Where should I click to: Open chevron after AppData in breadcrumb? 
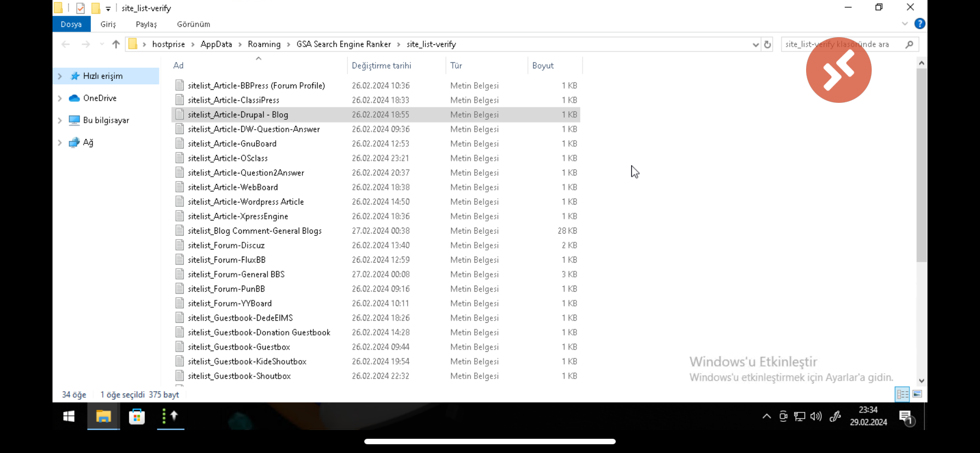point(240,44)
